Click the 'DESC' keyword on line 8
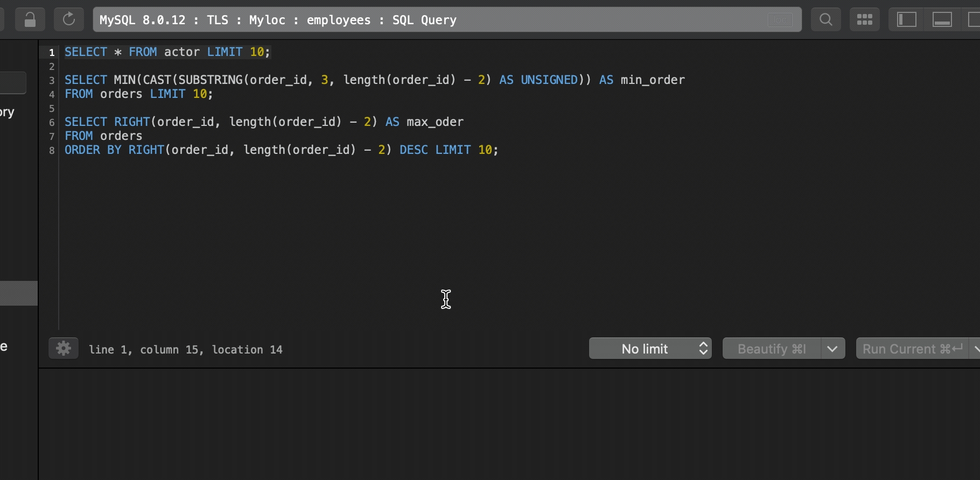The height and width of the screenshot is (480, 980). pos(413,150)
